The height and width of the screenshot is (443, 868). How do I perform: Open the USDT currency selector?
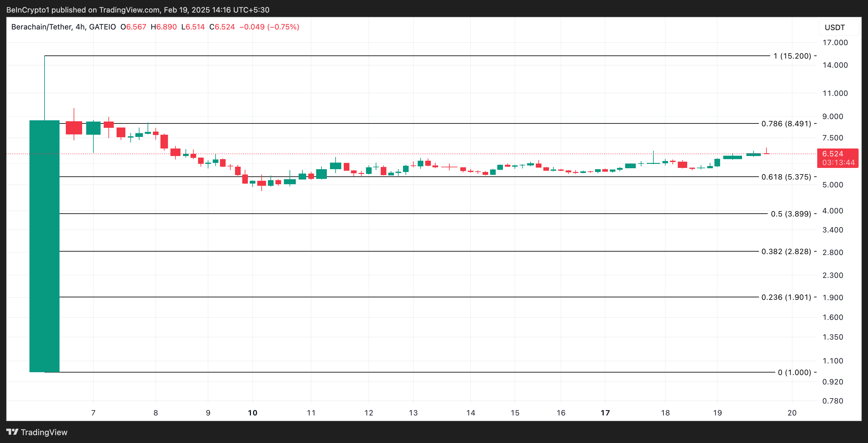[x=835, y=28]
